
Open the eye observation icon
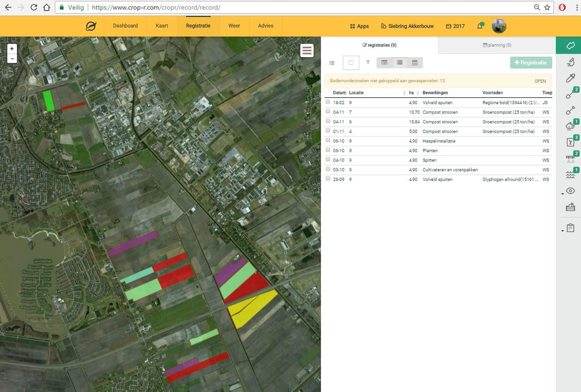[x=570, y=191]
